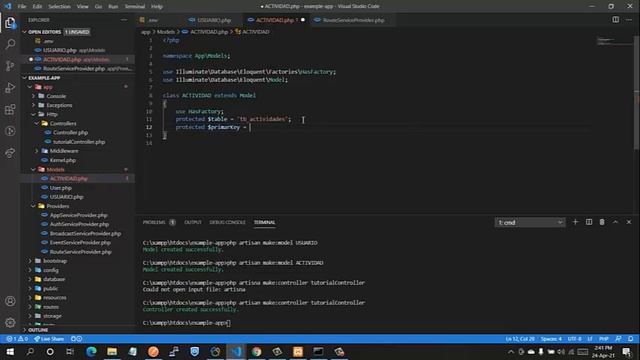
Task: Split the terminal panel
Action: [589, 222]
